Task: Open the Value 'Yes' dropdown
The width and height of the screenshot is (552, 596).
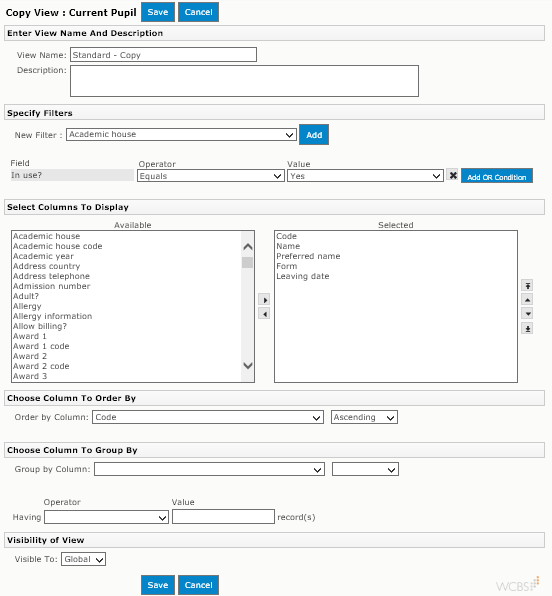Action: (x=365, y=176)
